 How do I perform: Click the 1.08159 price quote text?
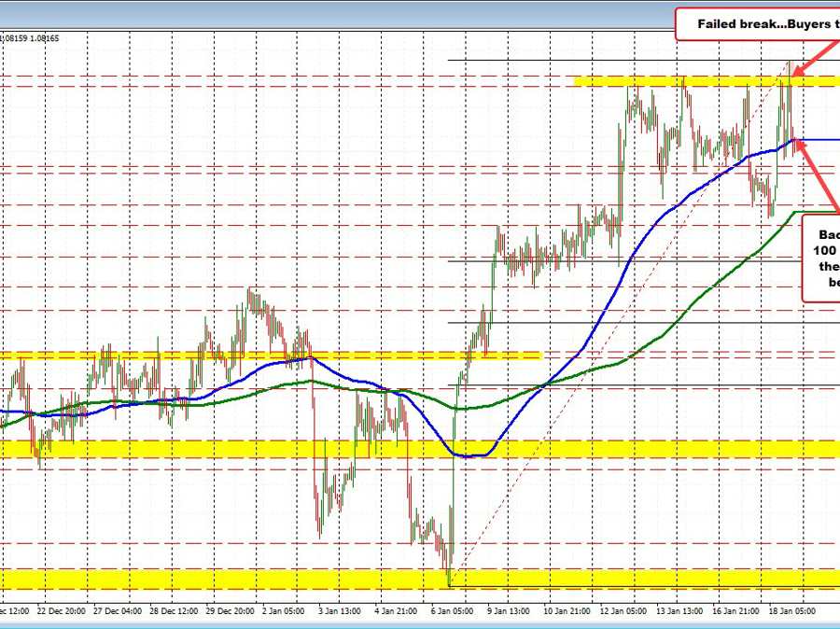30,38
